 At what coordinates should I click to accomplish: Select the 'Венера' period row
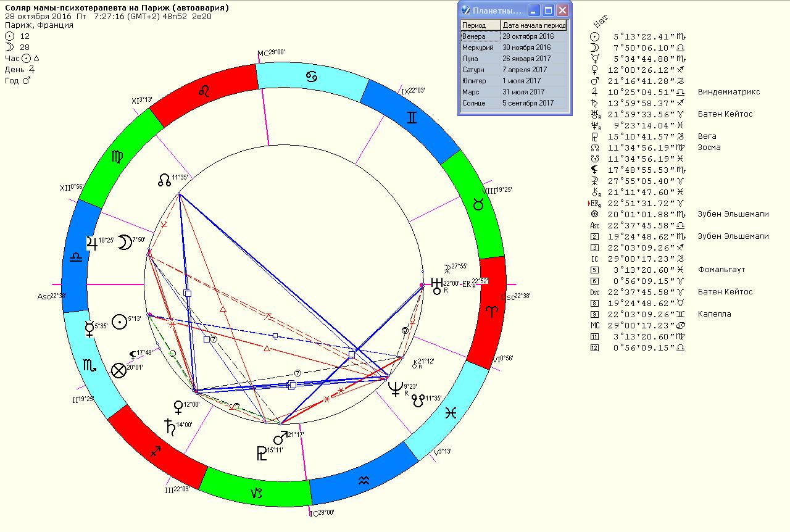click(x=513, y=36)
